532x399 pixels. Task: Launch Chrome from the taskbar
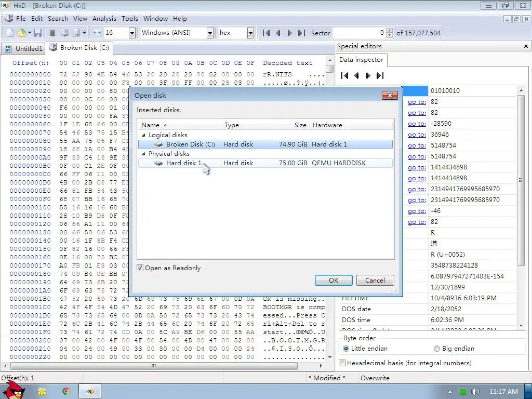[x=66, y=392]
